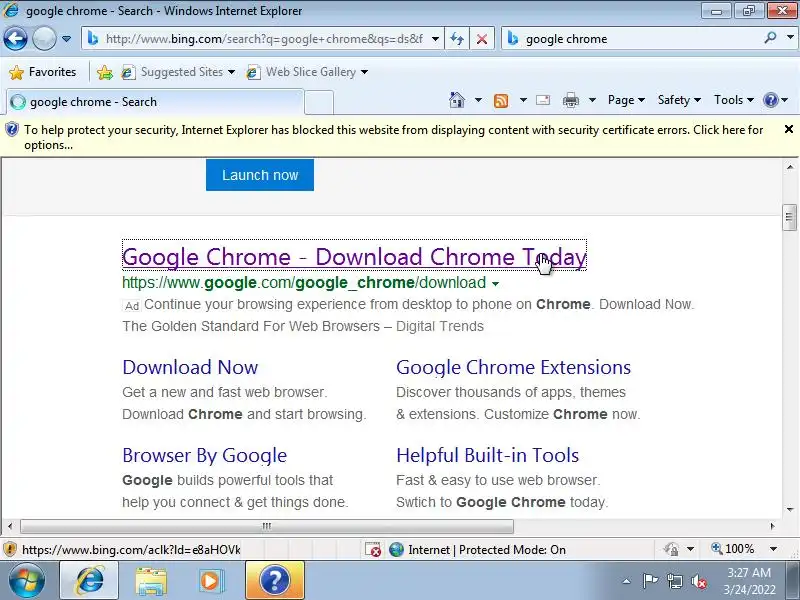The width and height of the screenshot is (800, 600).
Task: Click the Home page icon
Action: point(457,100)
